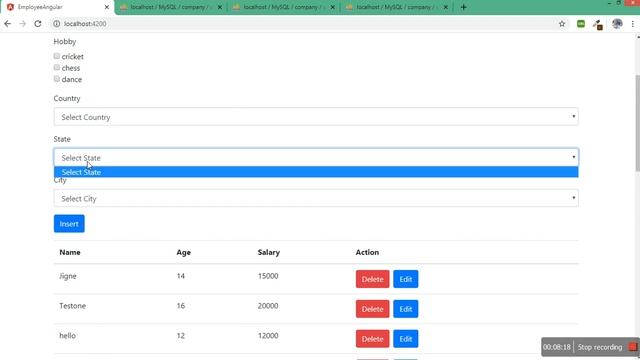640x360 pixels.
Task: Click the browser forward arrow
Action: pos(22,24)
